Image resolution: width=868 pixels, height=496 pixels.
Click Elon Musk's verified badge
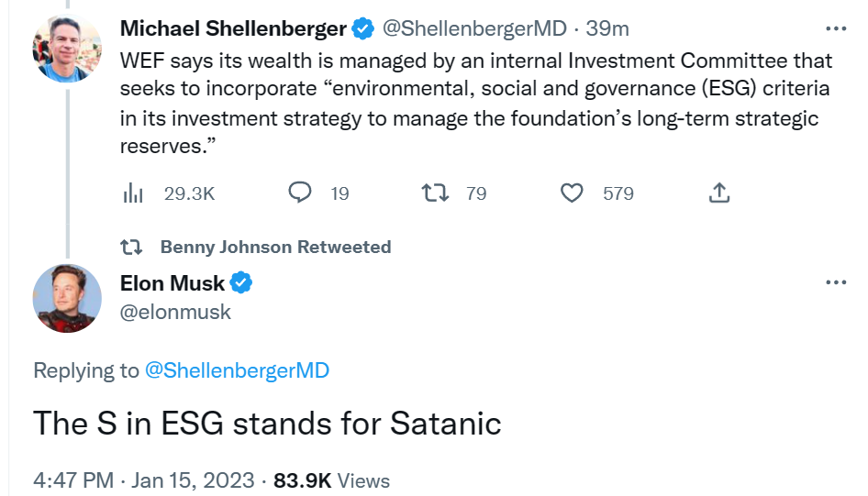[x=240, y=283]
